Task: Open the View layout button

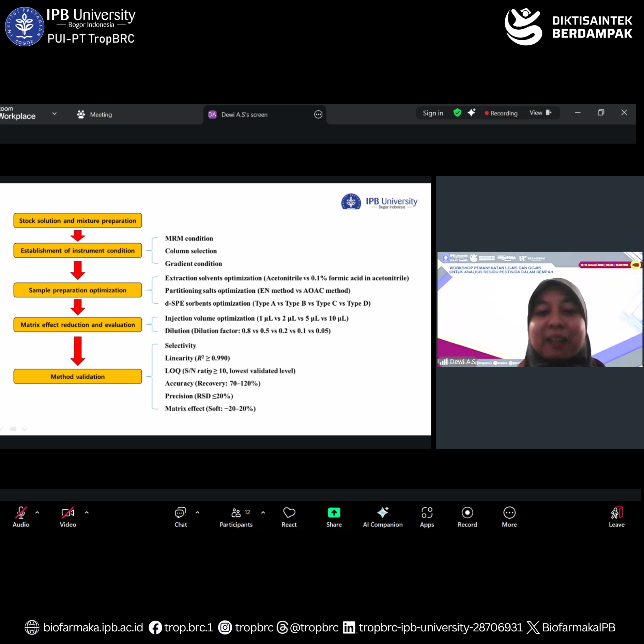Action: 540,113
